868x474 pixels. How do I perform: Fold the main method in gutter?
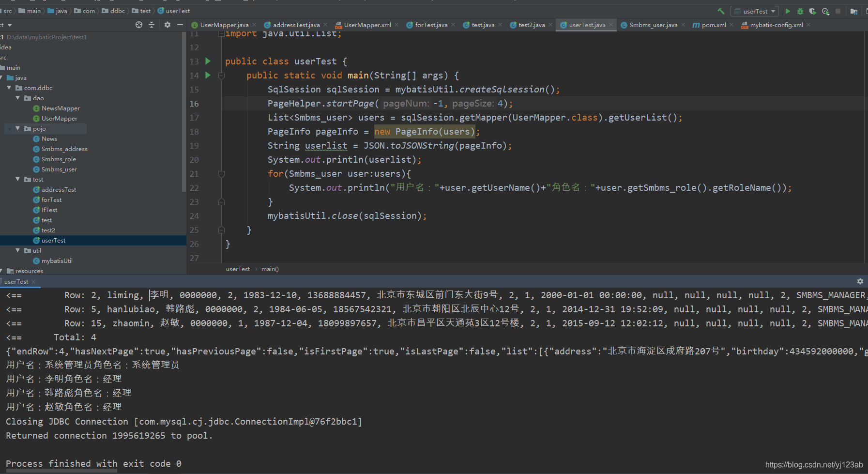221,76
